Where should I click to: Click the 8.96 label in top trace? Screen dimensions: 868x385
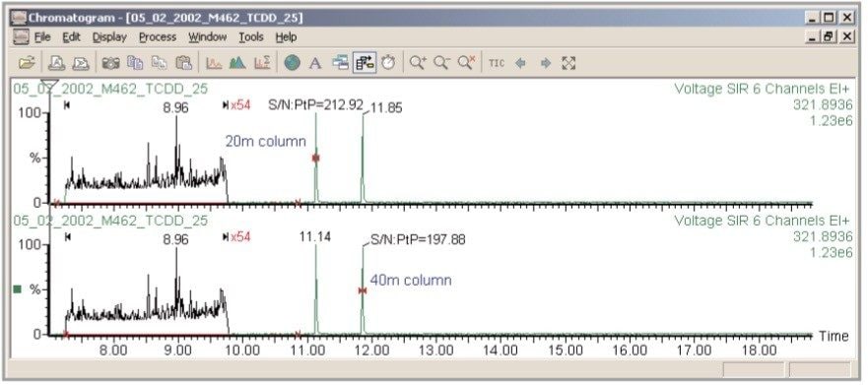point(175,108)
